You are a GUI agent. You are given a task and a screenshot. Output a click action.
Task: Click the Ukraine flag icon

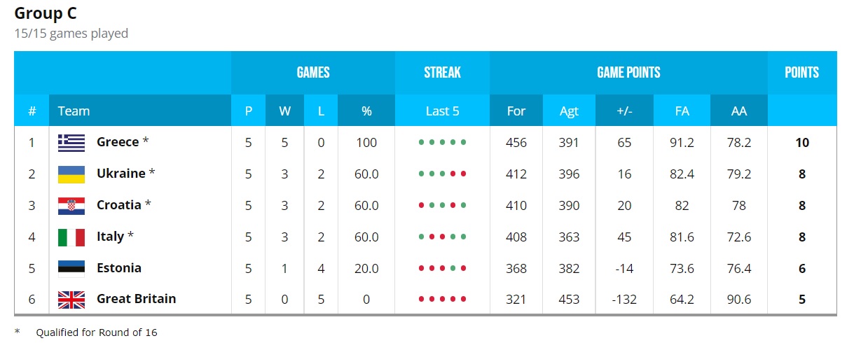[71, 174]
